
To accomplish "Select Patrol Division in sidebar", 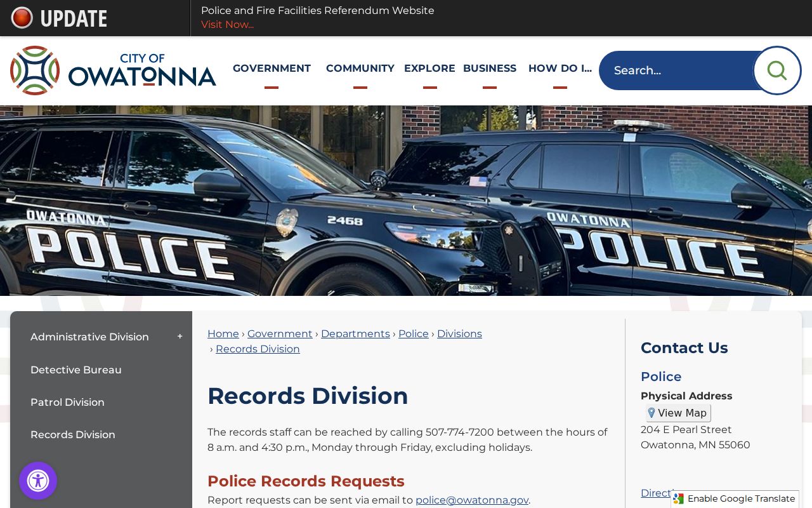I will [x=67, y=402].
